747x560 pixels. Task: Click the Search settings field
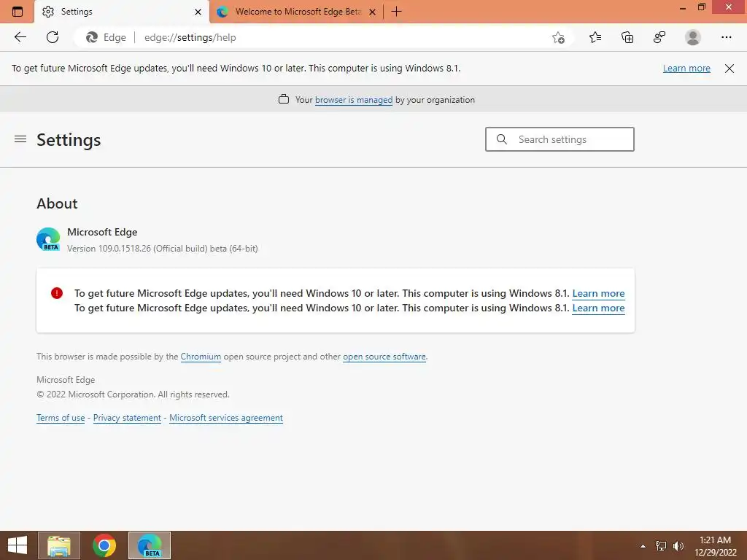tap(560, 139)
